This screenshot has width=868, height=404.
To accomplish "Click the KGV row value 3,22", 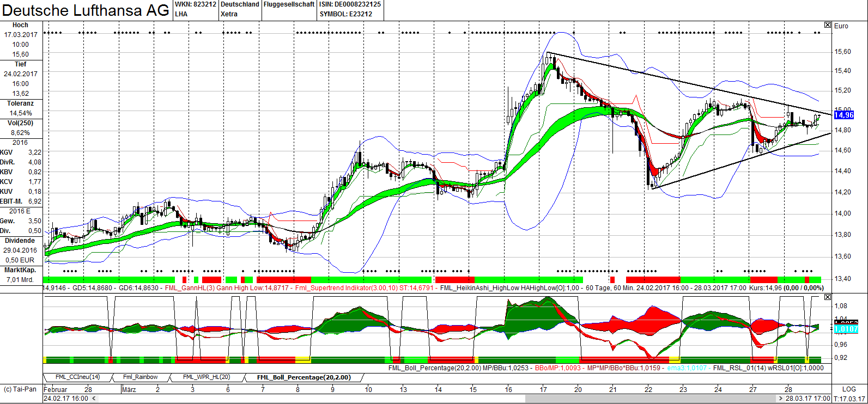I will tap(35, 152).
